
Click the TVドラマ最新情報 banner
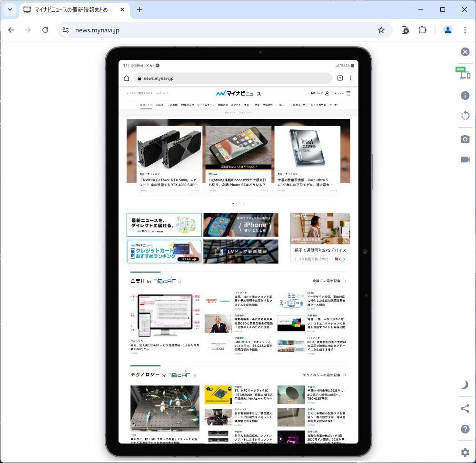241,252
